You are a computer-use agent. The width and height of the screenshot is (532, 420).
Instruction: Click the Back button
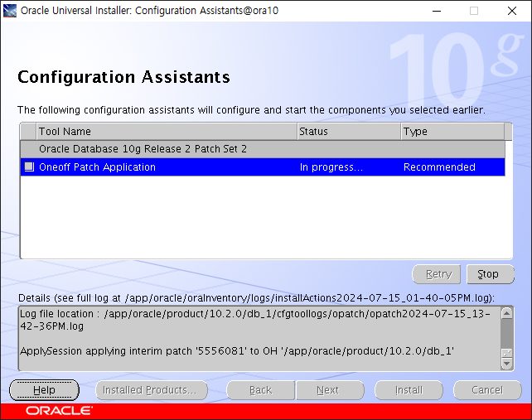pos(260,390)
